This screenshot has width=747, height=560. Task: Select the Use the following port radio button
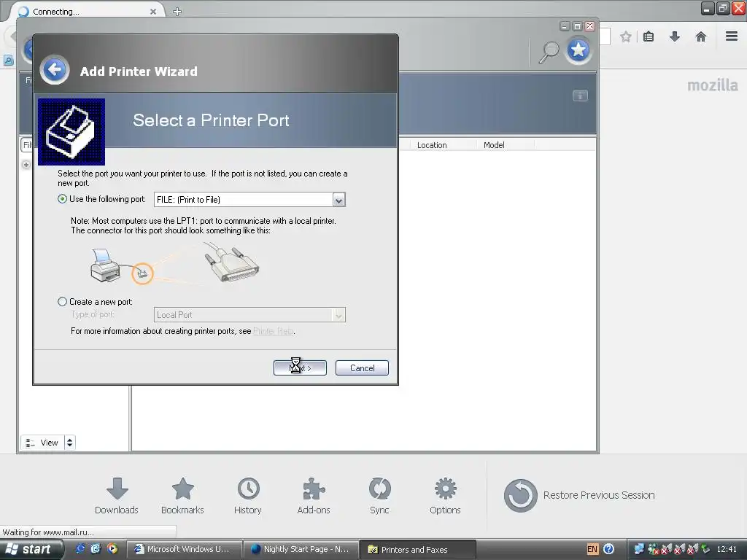coord(63,199)
